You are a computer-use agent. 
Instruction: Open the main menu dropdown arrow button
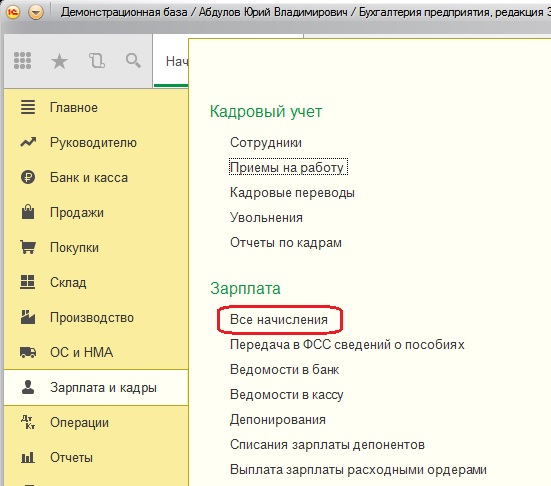point(36,13)
